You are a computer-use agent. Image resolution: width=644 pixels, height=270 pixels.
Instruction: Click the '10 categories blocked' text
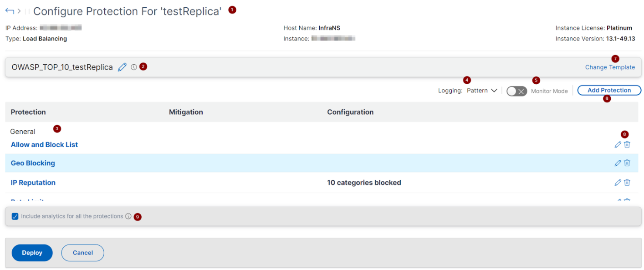click(364, 183)
